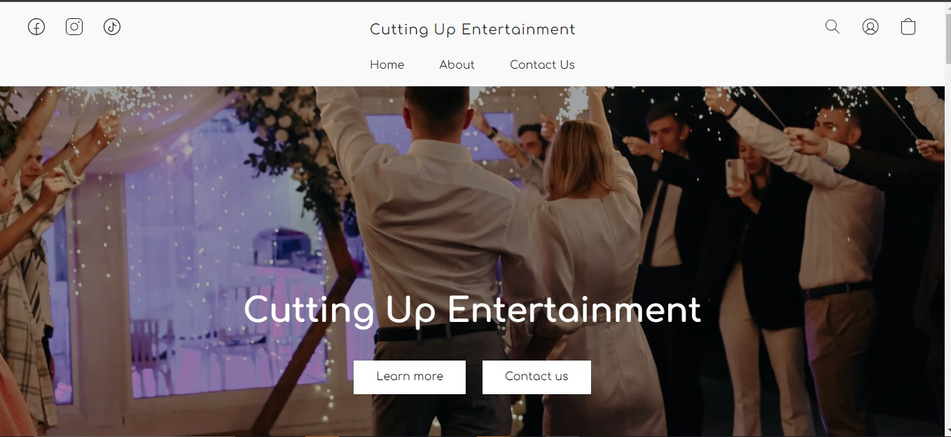
Task: Click the magnifying glass search icon
Action: pos(832,27)
